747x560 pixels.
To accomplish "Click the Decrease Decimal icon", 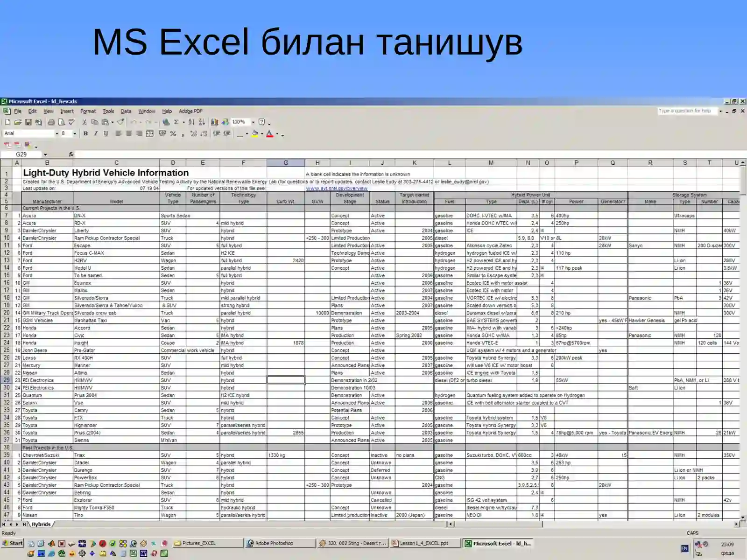I will [x=204, y=133].
